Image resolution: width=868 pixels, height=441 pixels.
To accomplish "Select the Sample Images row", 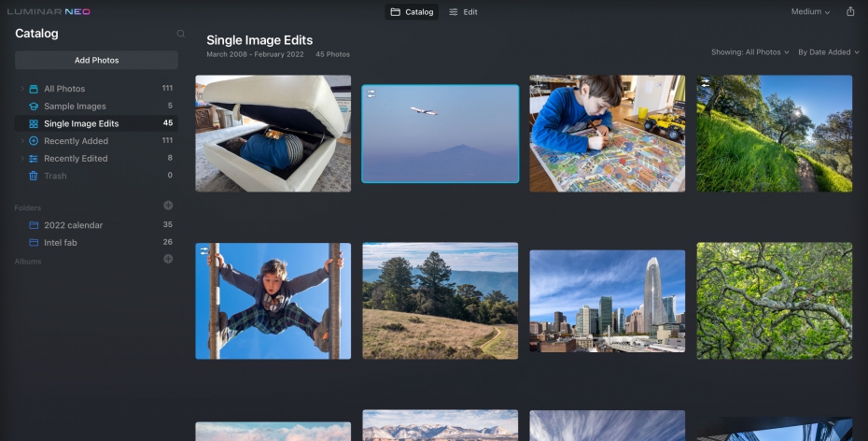I will [x=96, y=106].
